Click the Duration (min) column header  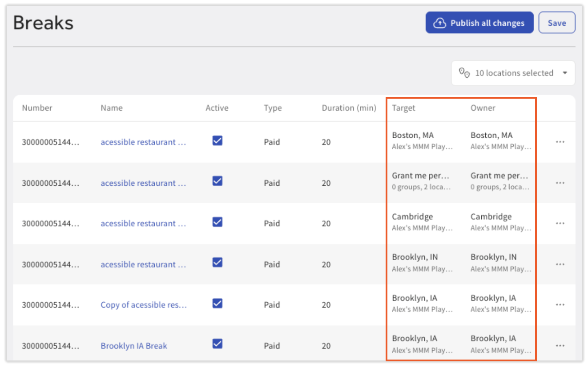click(x=349, y=108)
